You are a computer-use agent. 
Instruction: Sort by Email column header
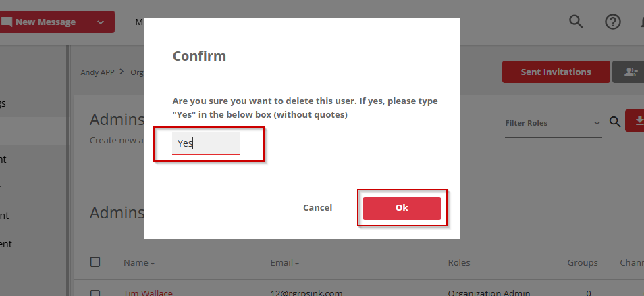tap(284, 262)
